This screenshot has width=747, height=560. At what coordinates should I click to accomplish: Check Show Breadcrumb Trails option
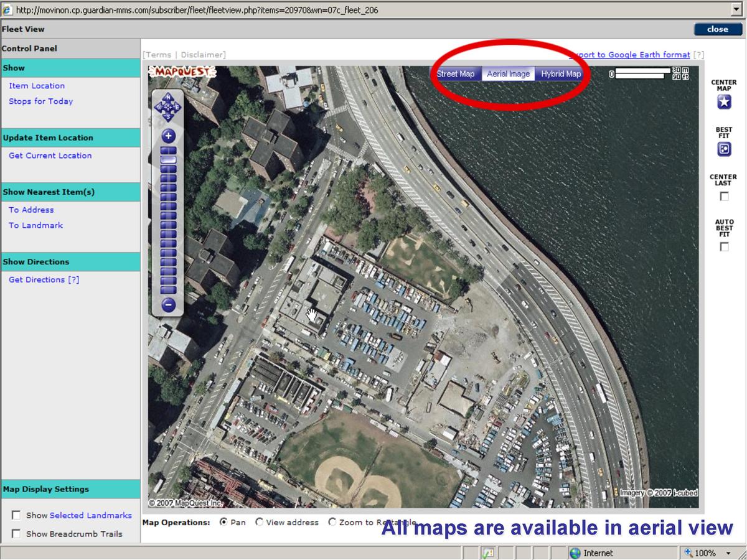(x=16, y=534)
